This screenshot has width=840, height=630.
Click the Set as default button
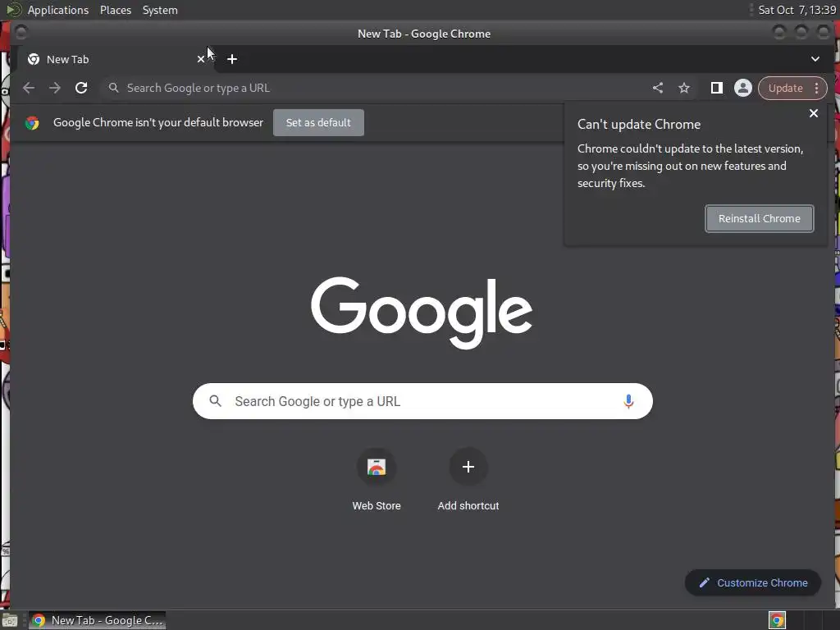click(x=319, y=123)
